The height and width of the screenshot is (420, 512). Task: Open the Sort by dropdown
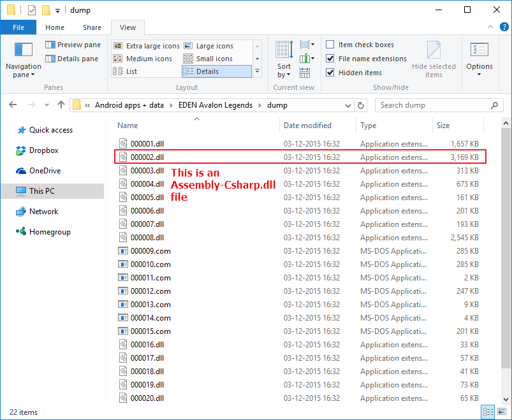click(x=284, y=60)
